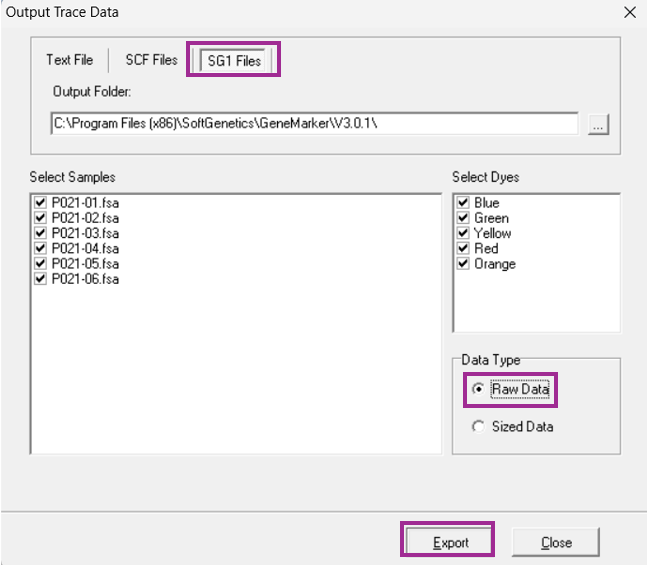This screenshot has width=648, height=565.
Task: Switch to the Text File tab
Action: coord(69,60)
